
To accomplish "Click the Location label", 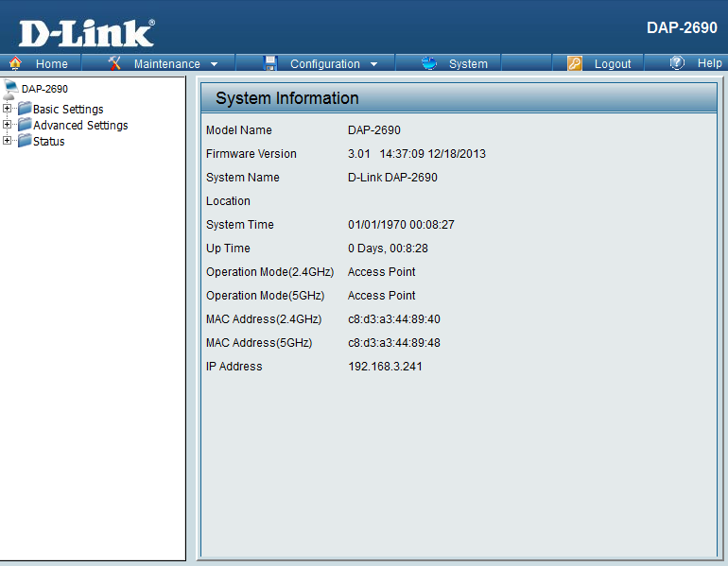I will pos(228,201).
